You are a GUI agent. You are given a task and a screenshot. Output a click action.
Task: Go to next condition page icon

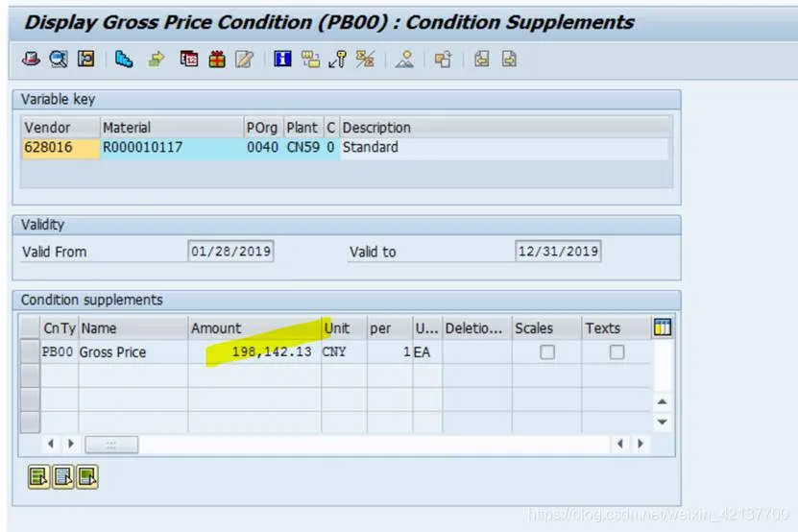pyautogui.click(x=509, y=59)
